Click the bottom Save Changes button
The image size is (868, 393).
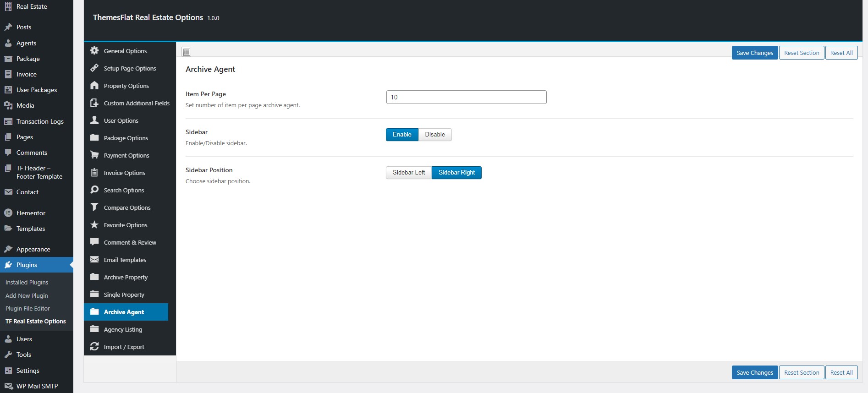pos(755,372)
